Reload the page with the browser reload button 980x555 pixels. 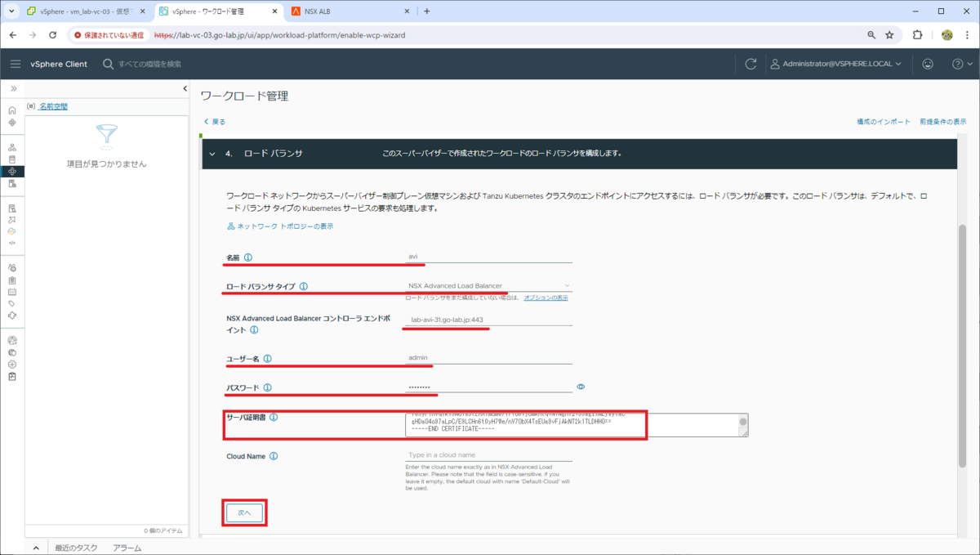pyautogui.click(x=53, y=35)
